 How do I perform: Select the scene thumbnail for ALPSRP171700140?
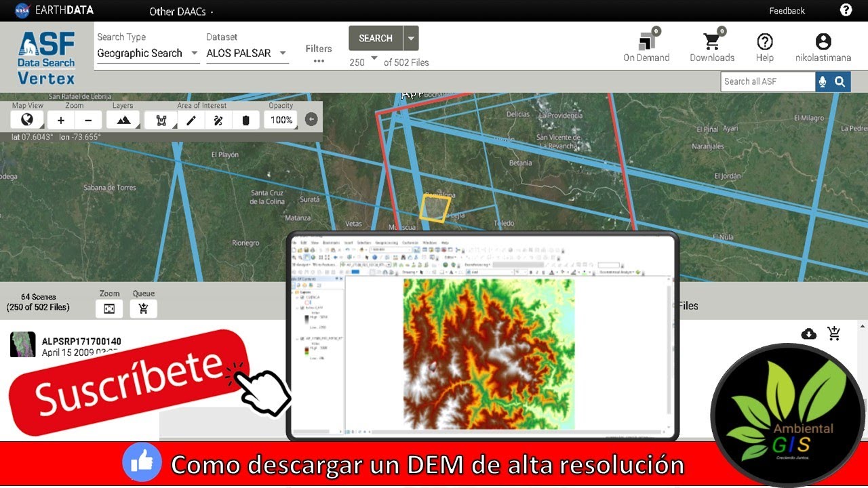click(22, 344)
